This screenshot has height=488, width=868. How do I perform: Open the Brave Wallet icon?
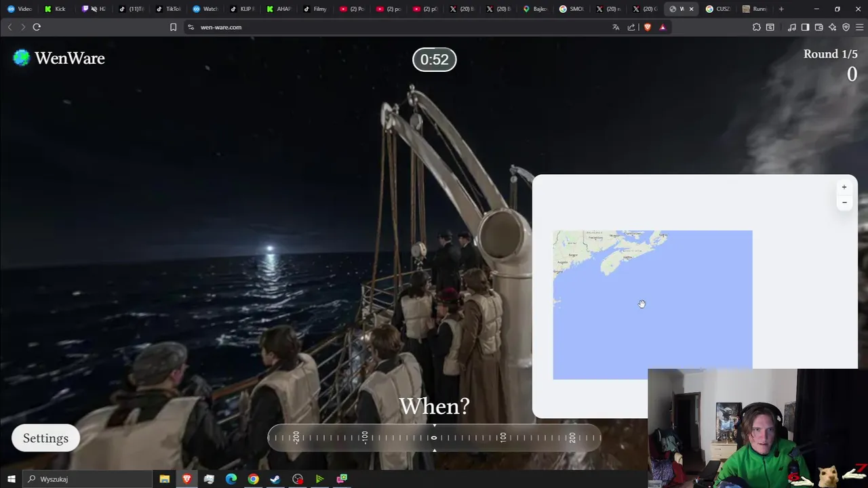coord(818,27)
